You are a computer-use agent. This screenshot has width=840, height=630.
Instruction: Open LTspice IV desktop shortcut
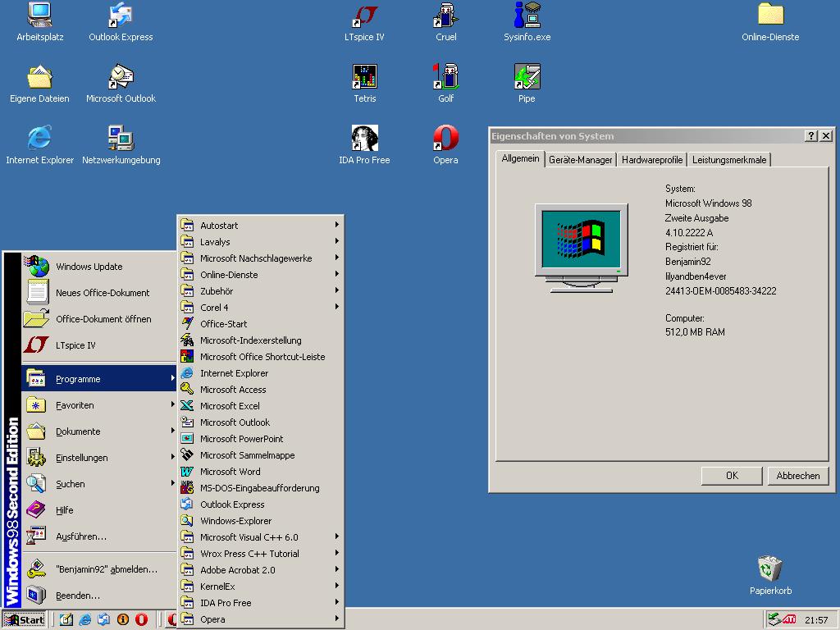pyautogui.click(x=364, y=16)
